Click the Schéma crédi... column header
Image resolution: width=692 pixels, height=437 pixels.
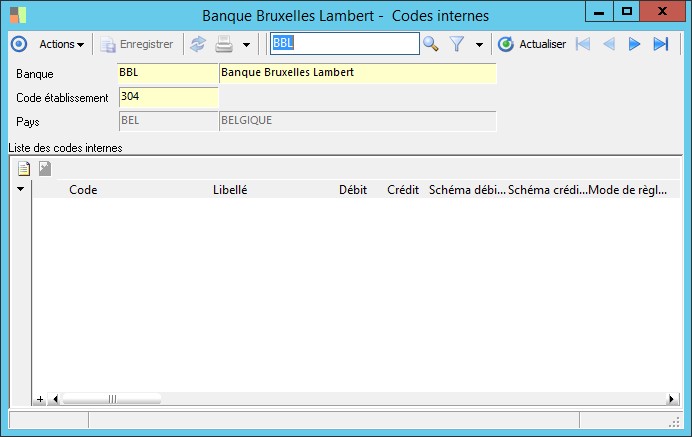(x=548, y=190)
